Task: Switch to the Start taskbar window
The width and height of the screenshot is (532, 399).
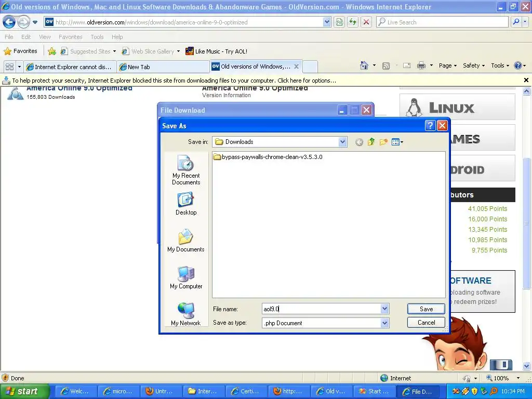Action: tap(374, 391)
